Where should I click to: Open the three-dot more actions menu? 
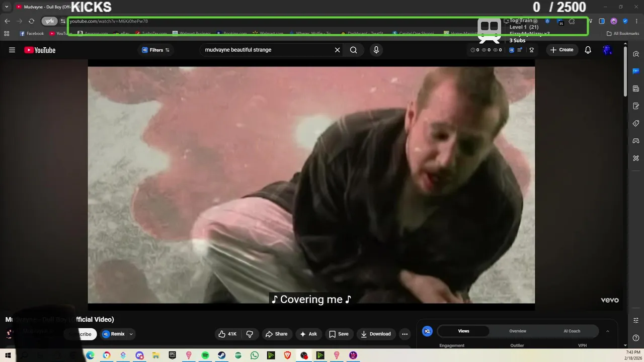coord(405,334)
